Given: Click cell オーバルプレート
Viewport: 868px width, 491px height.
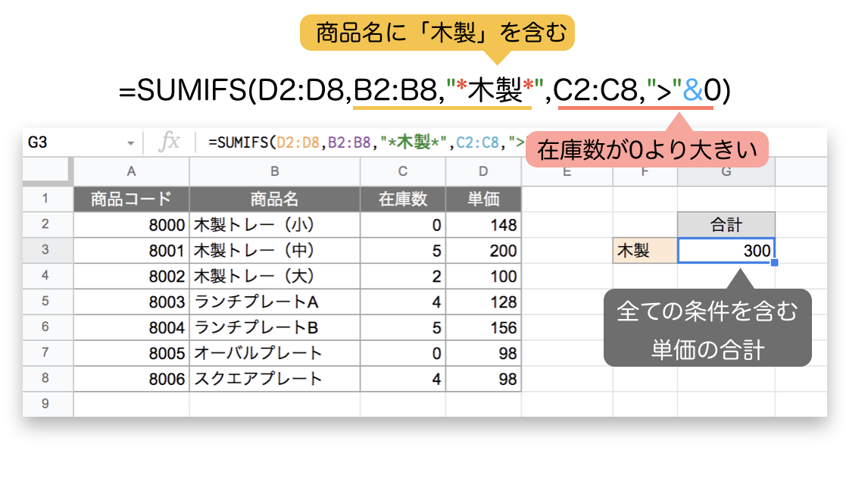Looking at the screenshot, I should pos(275,353).
